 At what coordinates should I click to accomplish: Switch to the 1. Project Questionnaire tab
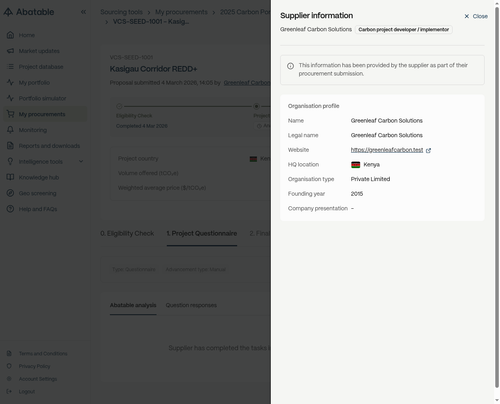tap(202, 234)
